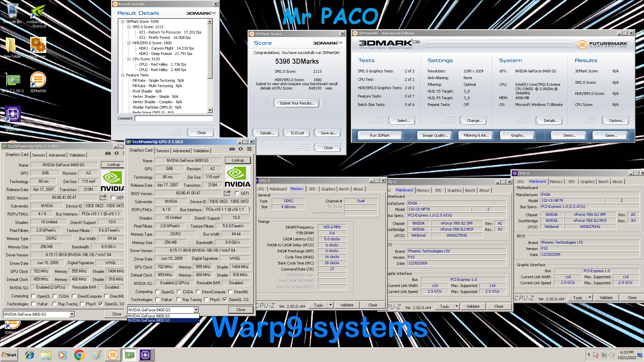
Task: Click Windows Start button
Action: point(9,355)
